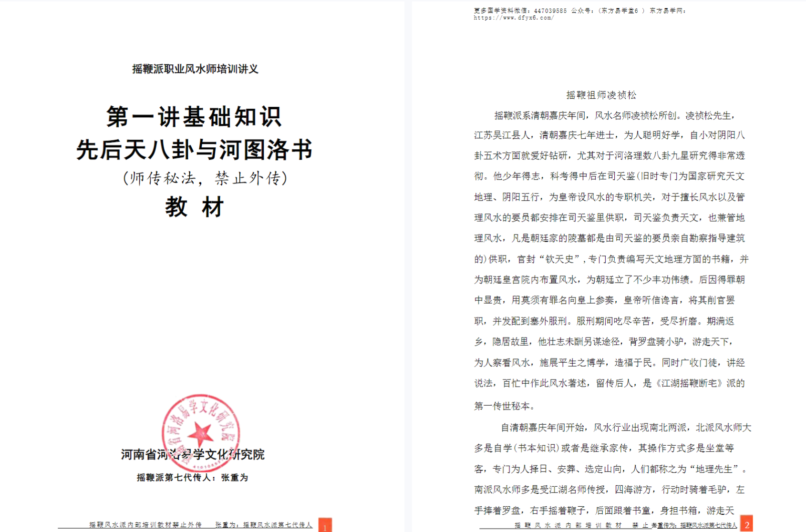Click the line 第一传世秘本。
Screen dimensions: 806x532
pyautogui.click(x=505, y=406)
